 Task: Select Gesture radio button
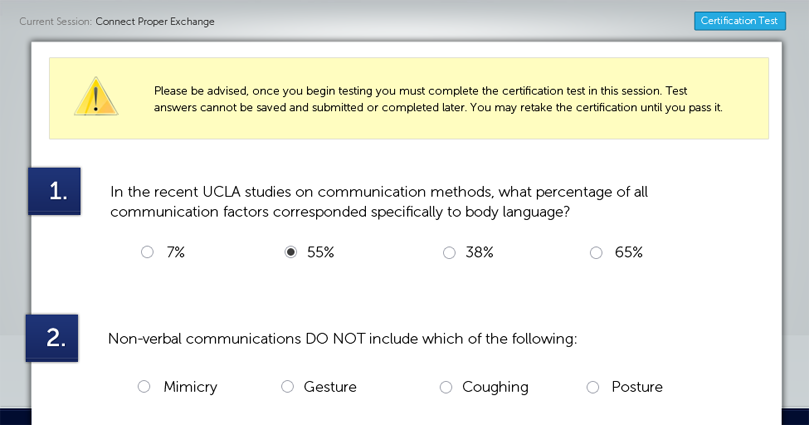287,387
